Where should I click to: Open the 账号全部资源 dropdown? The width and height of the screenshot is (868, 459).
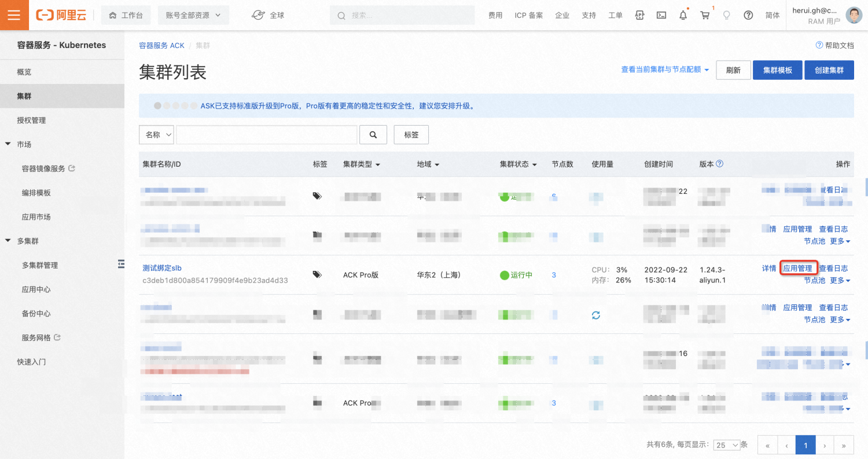point(193,15)
